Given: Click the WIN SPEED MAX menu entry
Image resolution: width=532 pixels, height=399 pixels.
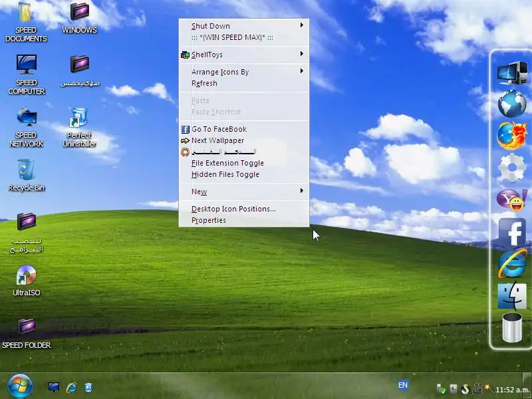Looking at the screenshot, I should tap(244, 37).
